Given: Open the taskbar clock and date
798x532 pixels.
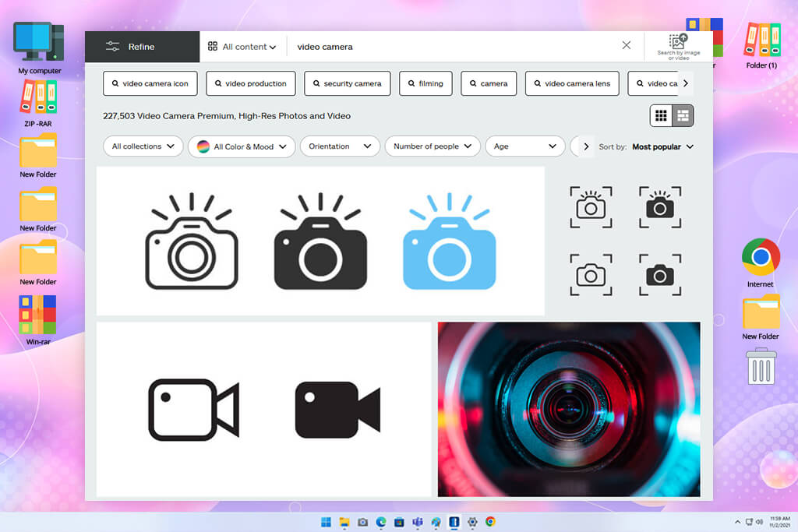Looking at the screenshot, I should 780,522.
